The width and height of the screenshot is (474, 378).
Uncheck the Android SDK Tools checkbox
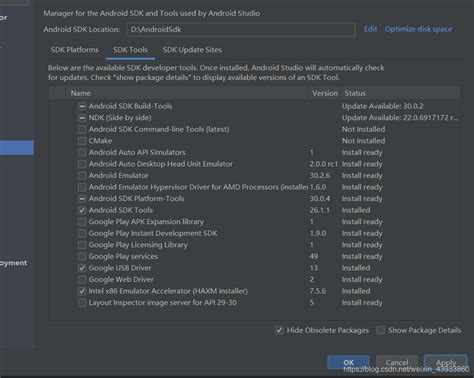click(82, 210)
